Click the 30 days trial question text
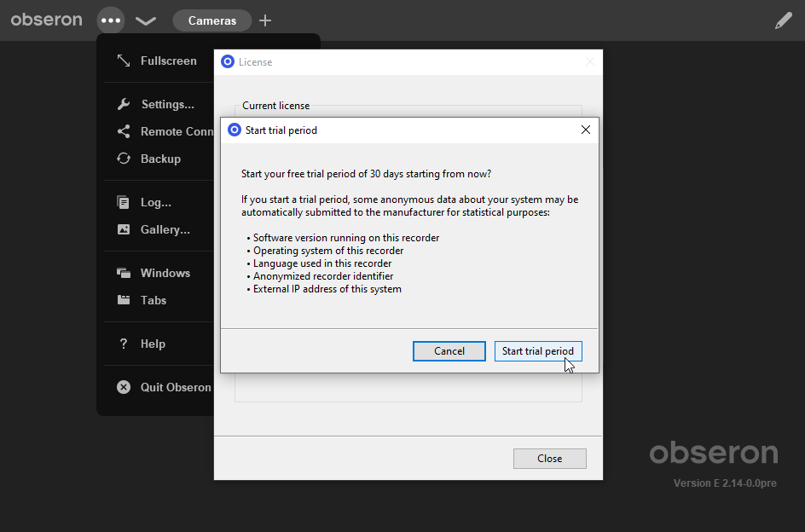This screenshot has height=532, width=805. coord(366,174)
